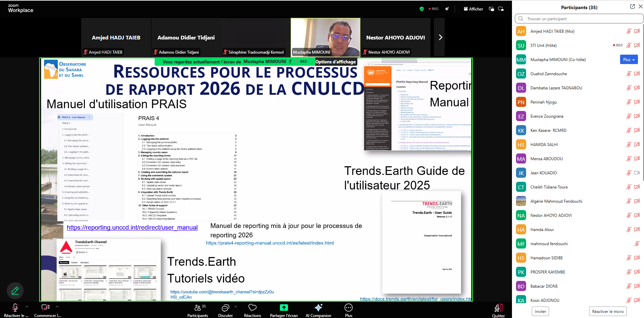Open the Plus options icon in the toolbar
Image resolution: width=644 pixels, height=318 pixels.
click(x=348, y=309)
